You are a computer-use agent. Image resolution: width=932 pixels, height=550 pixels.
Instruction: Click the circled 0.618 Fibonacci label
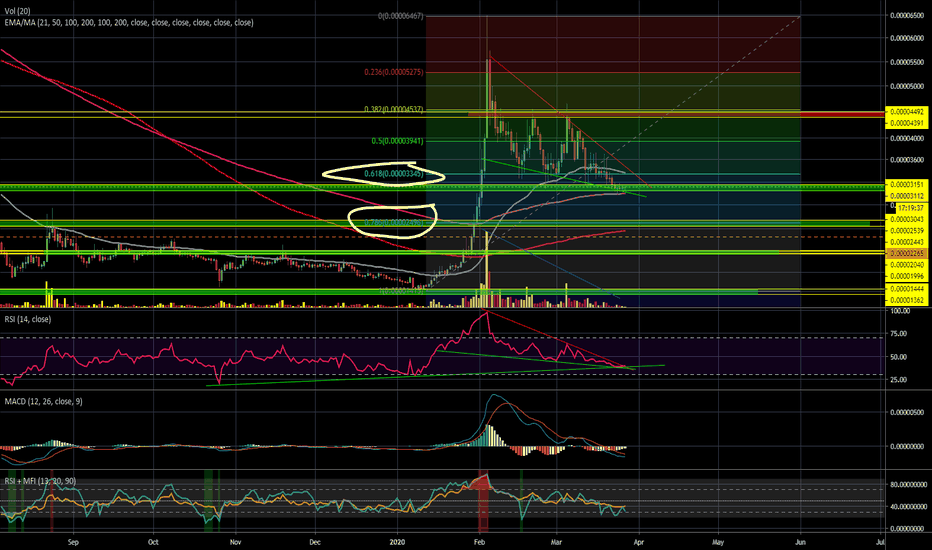tap(393, 174)
